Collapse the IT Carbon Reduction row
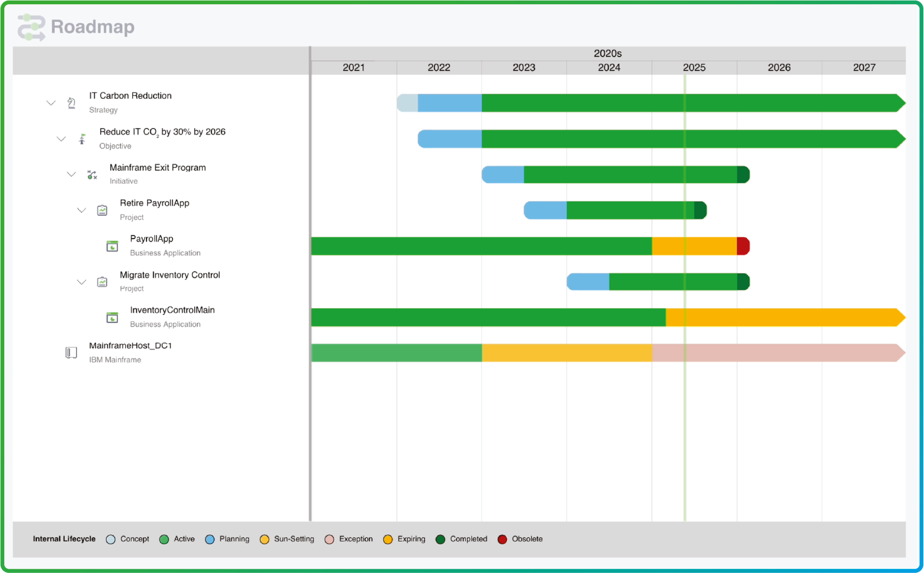924x573 pixels. [51, 103]
